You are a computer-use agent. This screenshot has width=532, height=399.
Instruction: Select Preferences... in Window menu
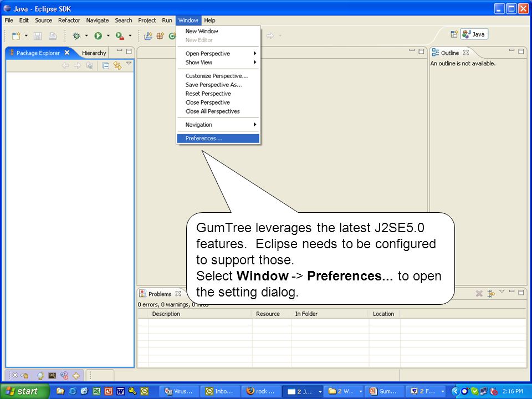(x=218, y=139)
